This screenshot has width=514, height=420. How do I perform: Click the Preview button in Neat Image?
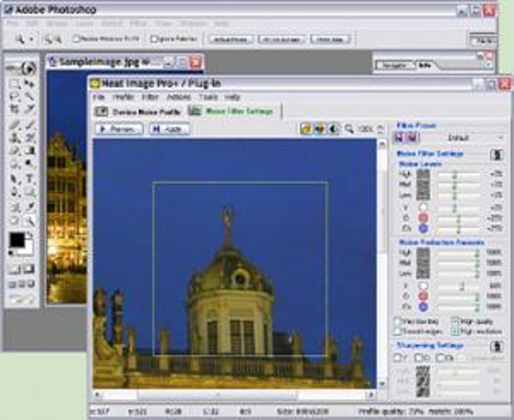[119, 129]
